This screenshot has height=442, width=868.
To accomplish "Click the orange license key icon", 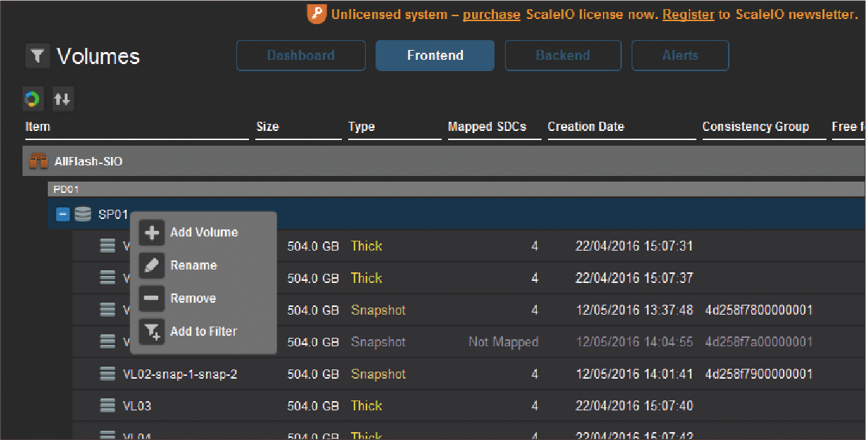I will pyautogui.click(x=317, y=14).
